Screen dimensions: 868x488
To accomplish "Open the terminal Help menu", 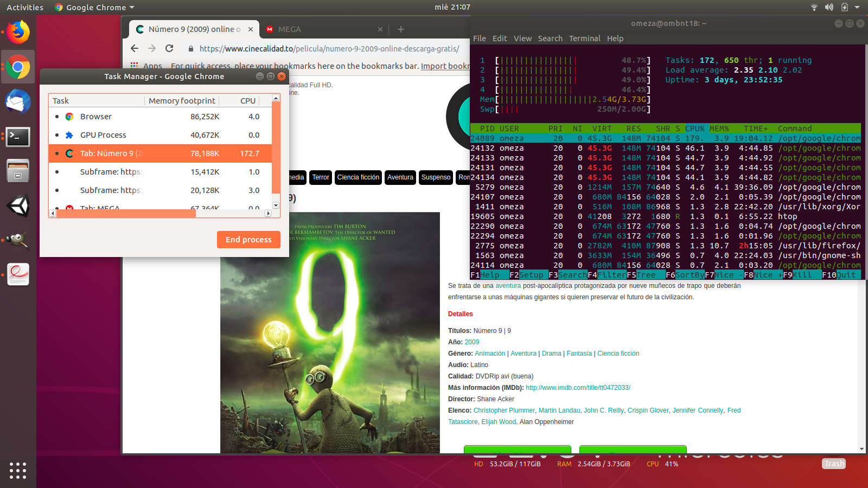I will click(615, 38).
